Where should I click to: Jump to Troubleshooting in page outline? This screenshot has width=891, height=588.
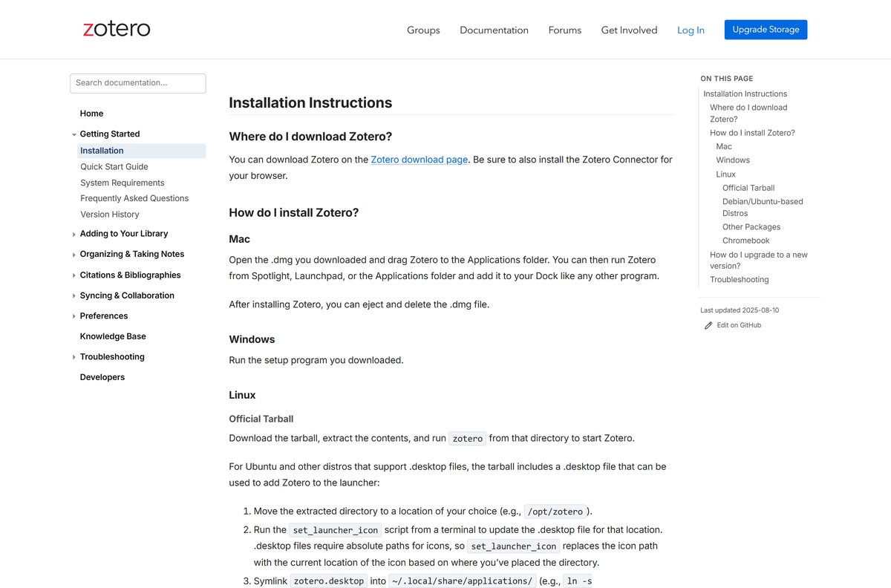pos(740,280)
